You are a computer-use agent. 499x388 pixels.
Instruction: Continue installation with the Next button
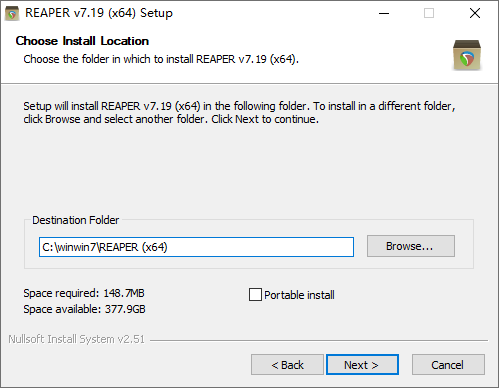tap(362, 365)
